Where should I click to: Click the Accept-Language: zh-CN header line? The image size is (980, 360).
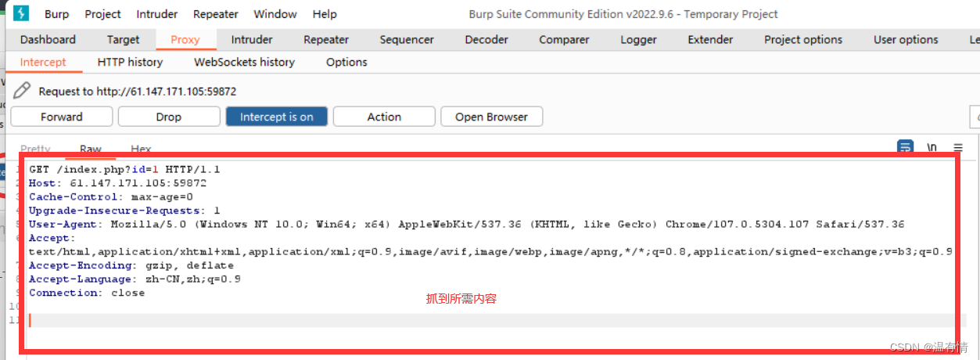tap(135, 279)
